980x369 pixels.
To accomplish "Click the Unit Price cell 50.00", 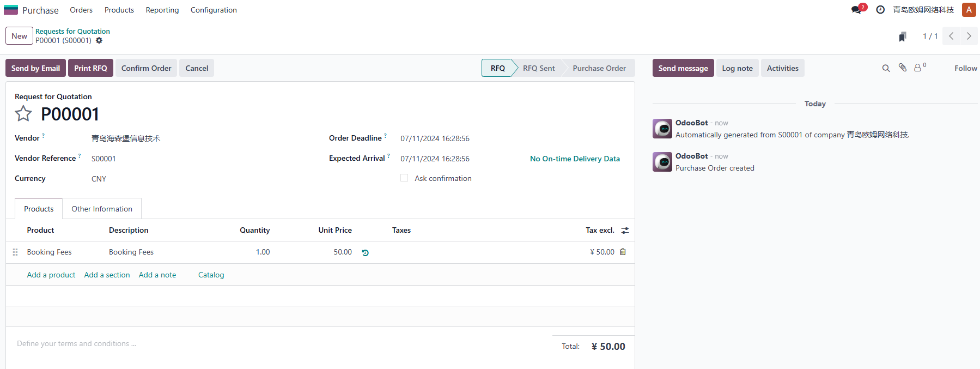I will pyautogui.click(x=335, y=252).
